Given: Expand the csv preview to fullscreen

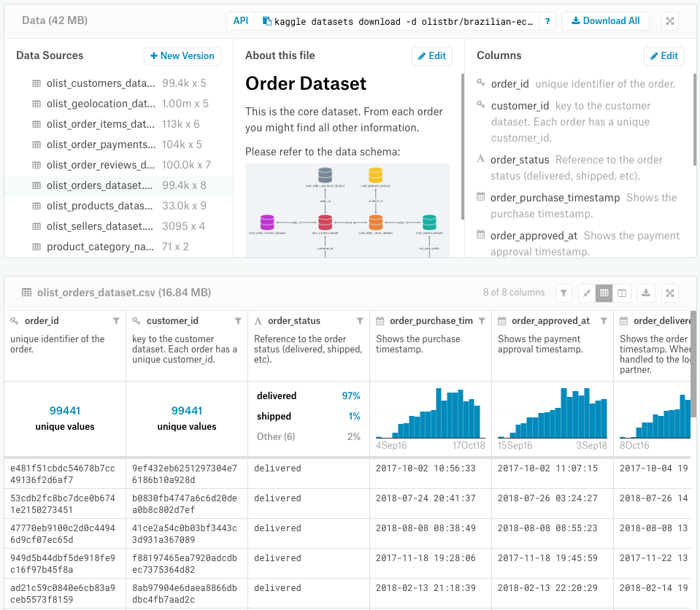Looking at the screenshot, I should pyautogui.click(x=670, y=293).
